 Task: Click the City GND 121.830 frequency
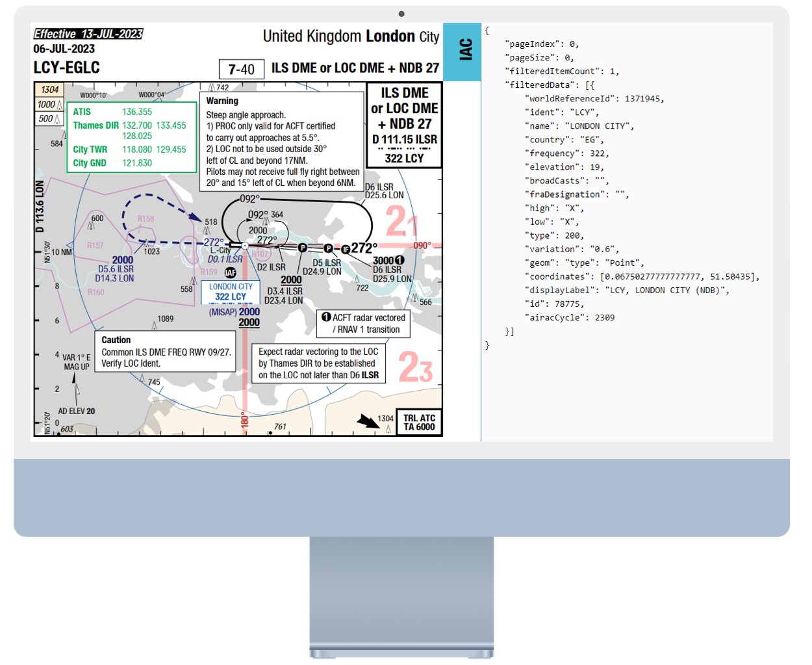click(x=136, y=163)
